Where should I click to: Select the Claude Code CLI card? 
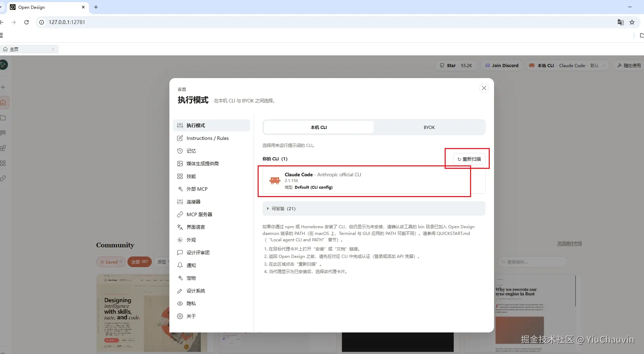[374, 181]
